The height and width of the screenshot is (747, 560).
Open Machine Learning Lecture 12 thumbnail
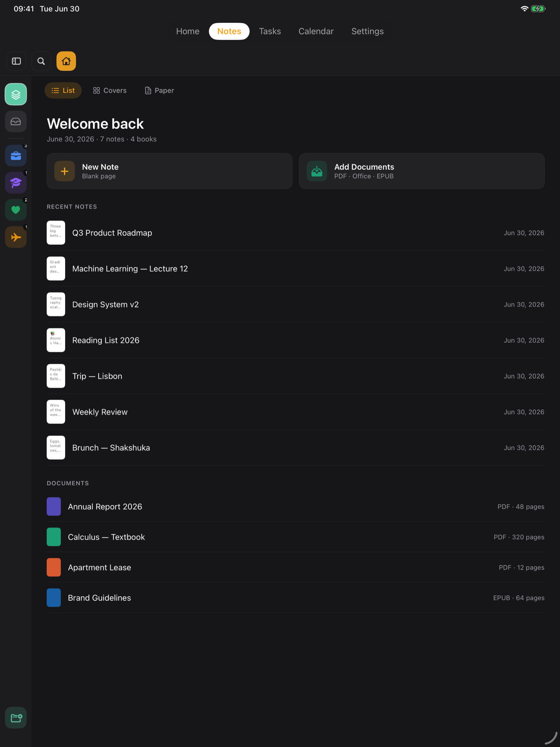coord(56,269)
